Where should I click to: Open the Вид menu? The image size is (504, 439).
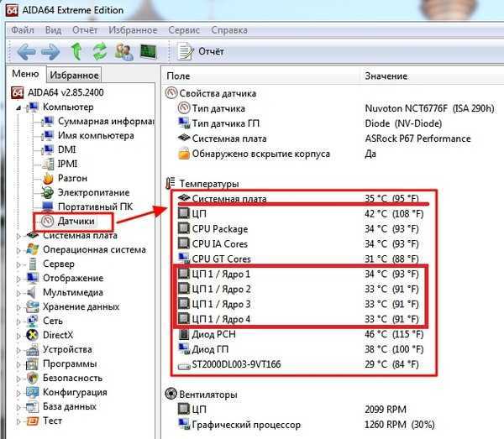[53, 30]
